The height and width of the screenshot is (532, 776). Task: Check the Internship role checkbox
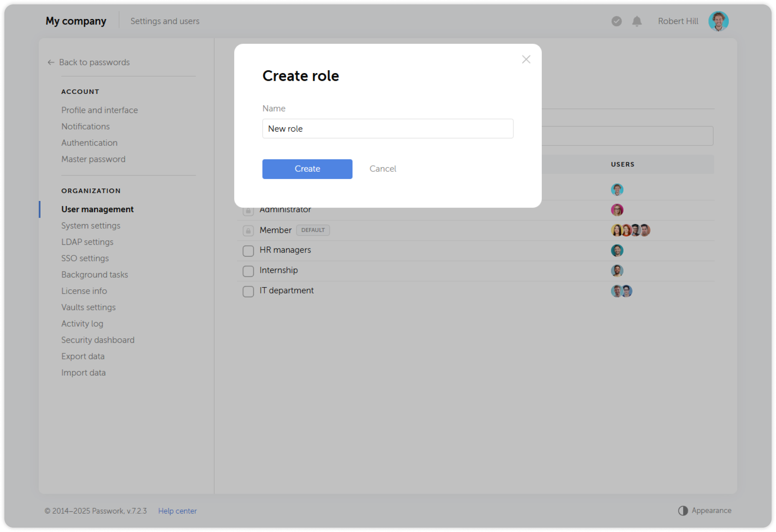coord(248,271)
